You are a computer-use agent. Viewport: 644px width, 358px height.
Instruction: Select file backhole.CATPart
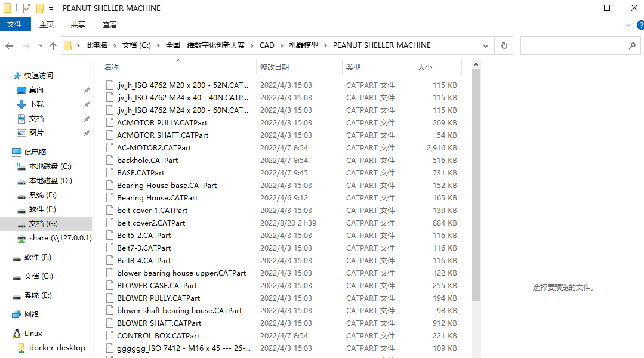tap(147, 160)
